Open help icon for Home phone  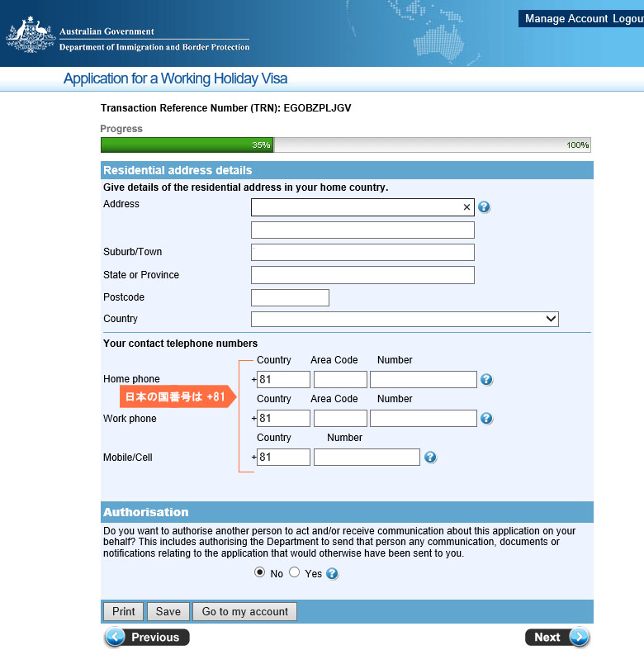pyautogui.click(x=486, y=379)
